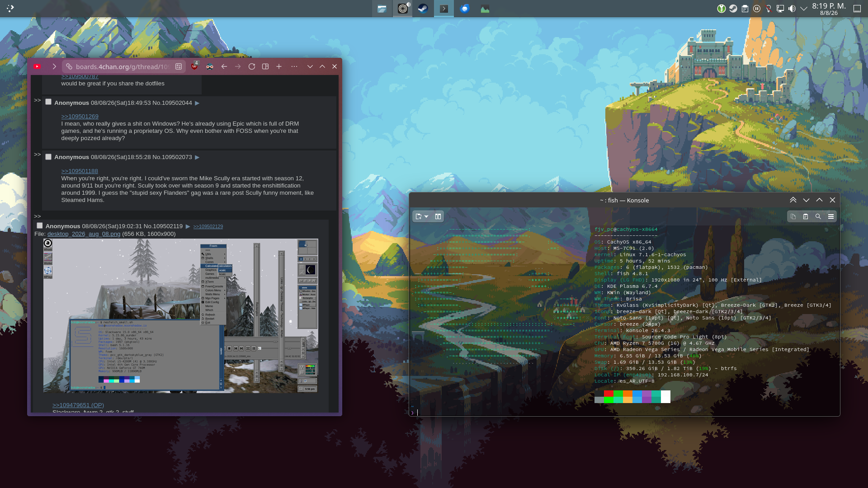
Task: Click the Konsole fish prompt line
Action: click(624, 413)
